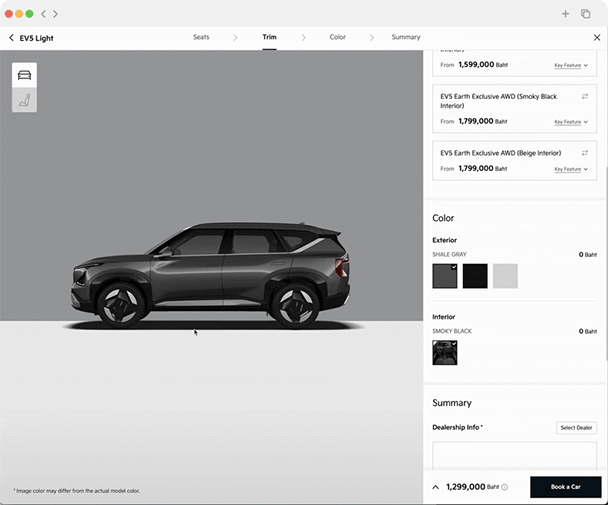
Task: Open new tab with plus icon
Action: (565, 14)
